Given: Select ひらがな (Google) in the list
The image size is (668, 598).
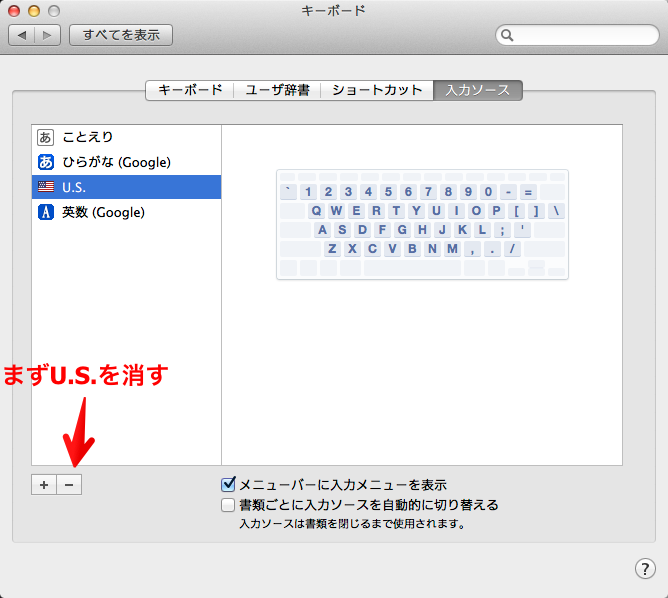Looking at the screenshot, I should tap(127, 162).
